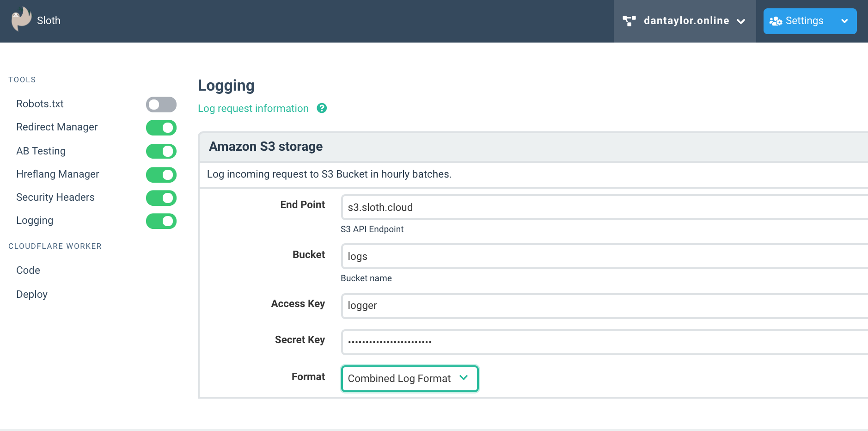This screenshot has height=431, width=868.
Task: Disable the Redirect Manager toggle
Action: tap(161, 128)
